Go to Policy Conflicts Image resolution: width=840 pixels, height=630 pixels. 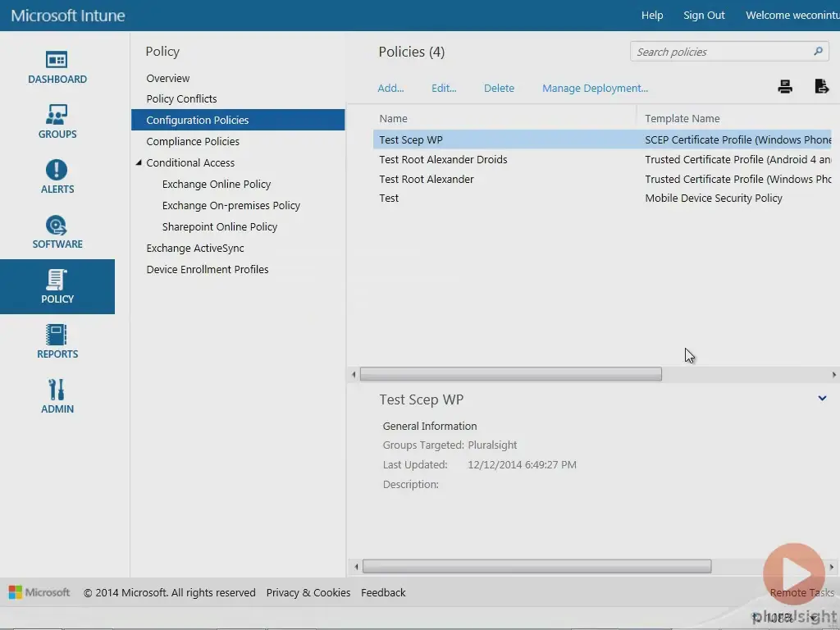(x=181, y=98)
